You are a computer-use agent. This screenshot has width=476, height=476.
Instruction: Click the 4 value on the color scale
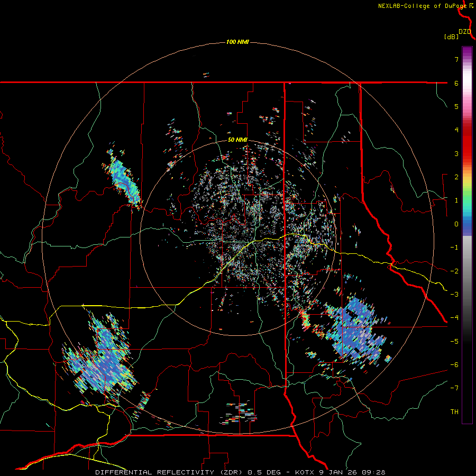456,130
